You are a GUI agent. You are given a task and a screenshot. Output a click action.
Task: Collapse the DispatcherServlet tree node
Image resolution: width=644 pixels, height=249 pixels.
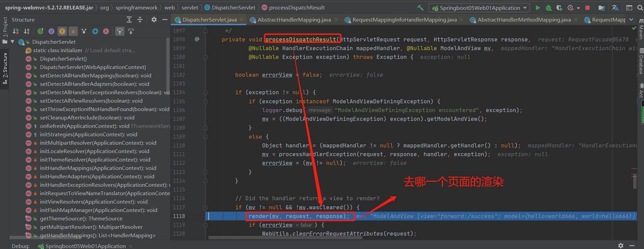point(12,42)
